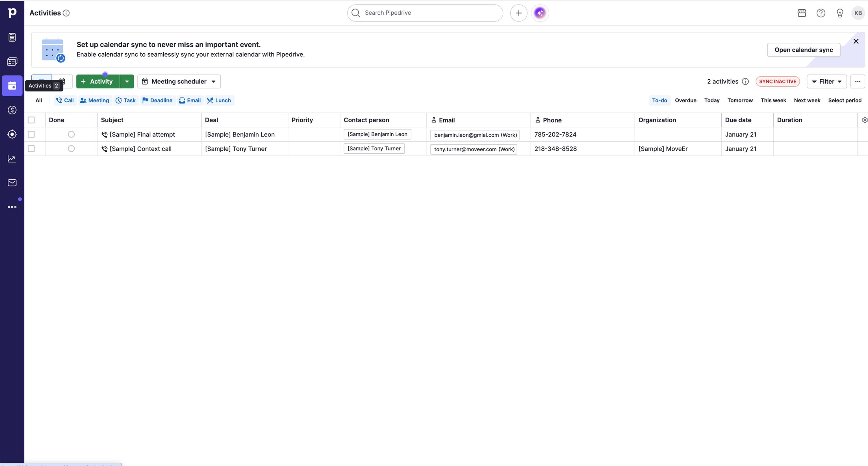Filter activities by Task type
The height and width of the screenshot is (466, 868).
pos(126,100)
